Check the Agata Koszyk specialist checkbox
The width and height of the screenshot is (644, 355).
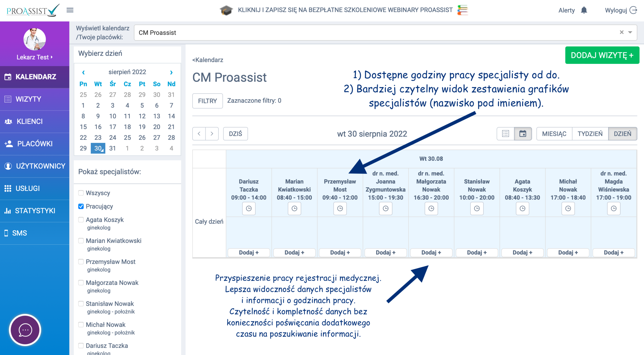click(x=81, y=220)
